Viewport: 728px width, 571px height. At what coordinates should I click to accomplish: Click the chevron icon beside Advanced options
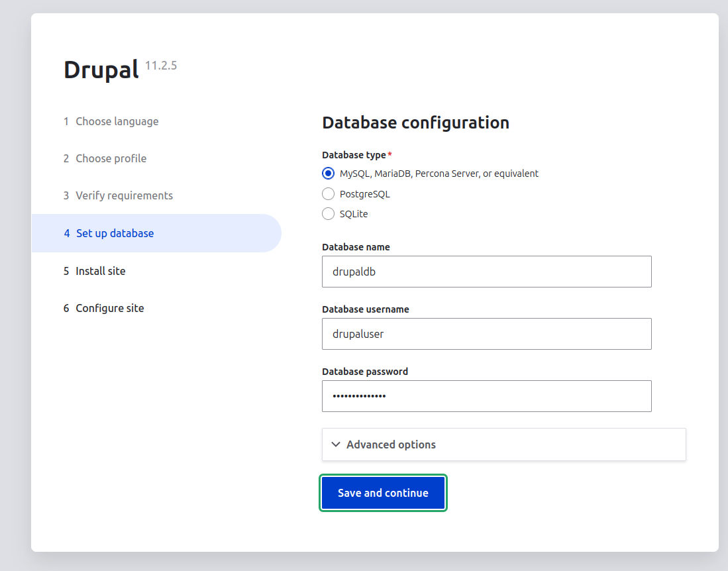336,444
